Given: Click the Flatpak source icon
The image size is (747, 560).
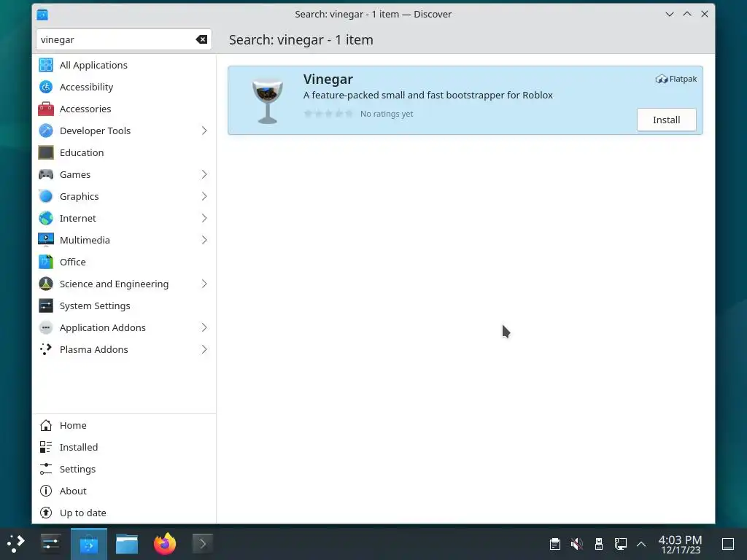Looking at the screenshot, I should (661, 79).
